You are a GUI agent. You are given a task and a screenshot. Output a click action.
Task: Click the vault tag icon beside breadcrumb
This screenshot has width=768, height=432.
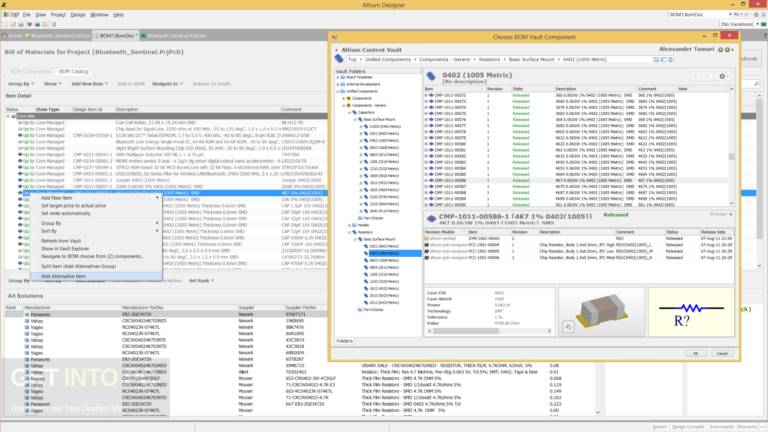point(339,59)
